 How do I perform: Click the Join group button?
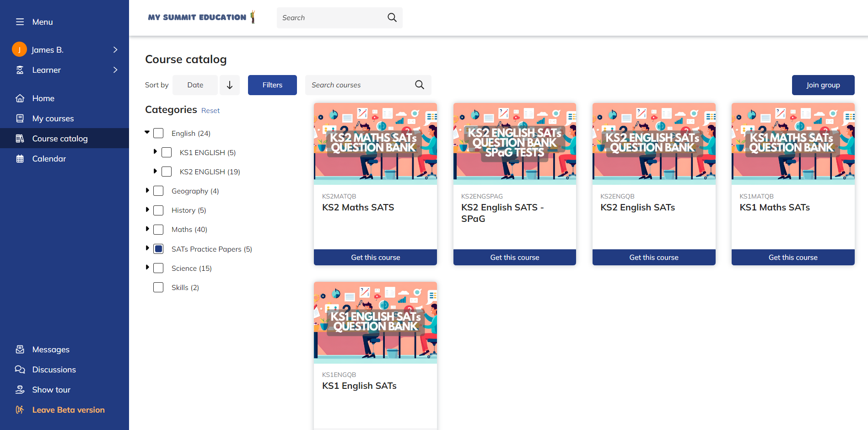823,85
